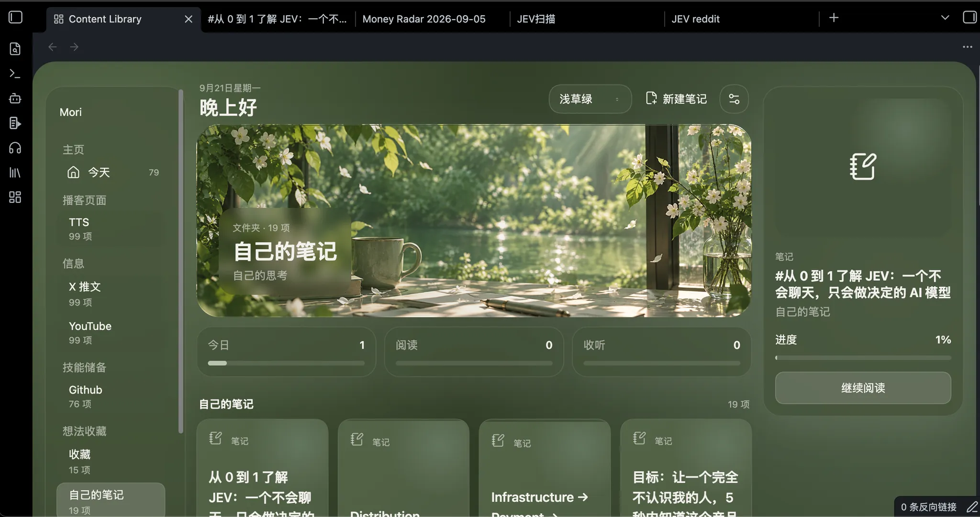Click the 进度 reading progress bar

863,358
